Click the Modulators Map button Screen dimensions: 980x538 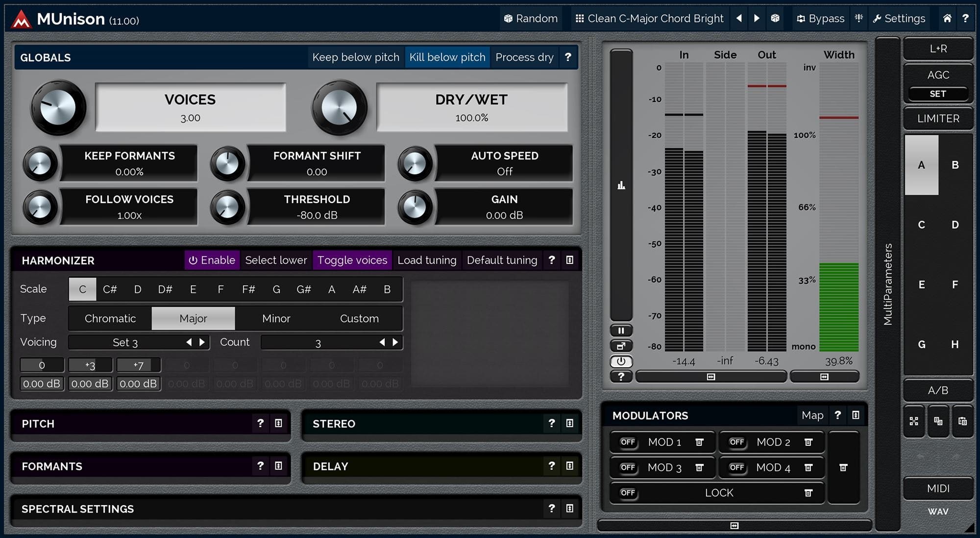(x=812, y=415)
